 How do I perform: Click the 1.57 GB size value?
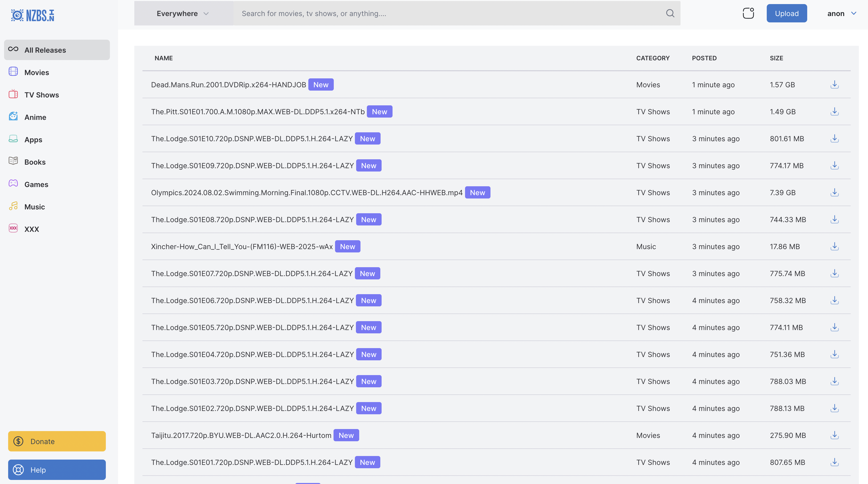tap(782, 84)
